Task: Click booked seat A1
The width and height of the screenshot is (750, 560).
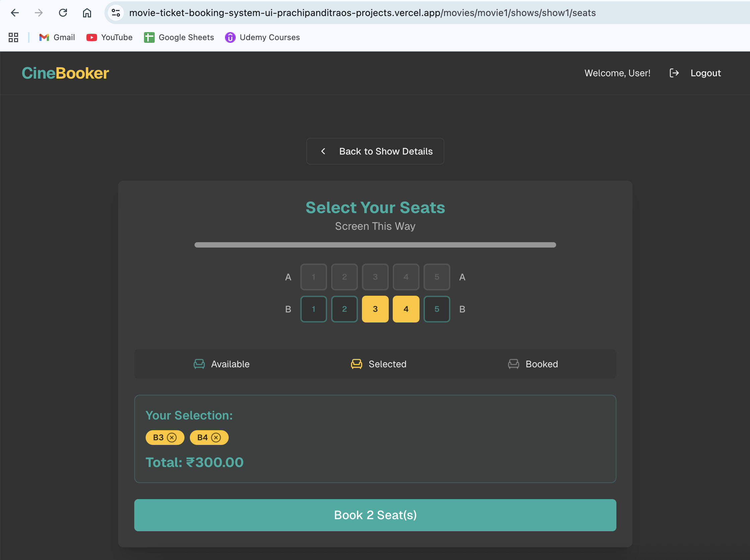Action: click(x=314, y=277)
